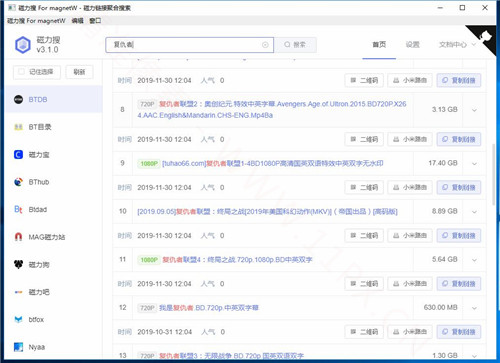Open the 窗口 menu
The image size is (500, 363).
click(x=95, y=21)
